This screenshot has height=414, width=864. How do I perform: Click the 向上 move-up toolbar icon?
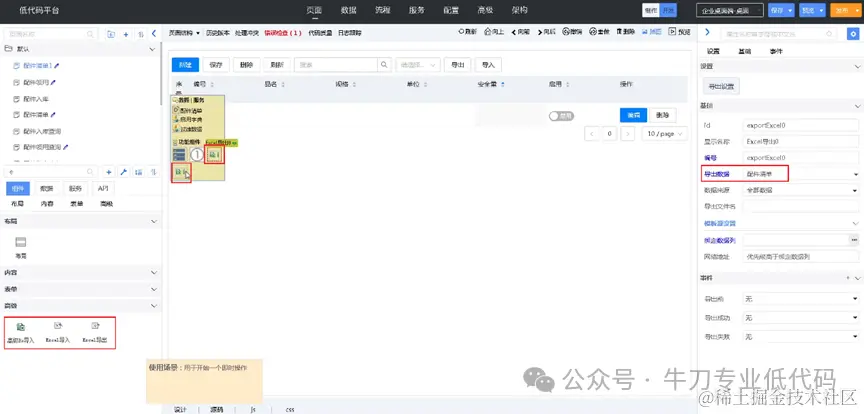[x=494, y=32]
